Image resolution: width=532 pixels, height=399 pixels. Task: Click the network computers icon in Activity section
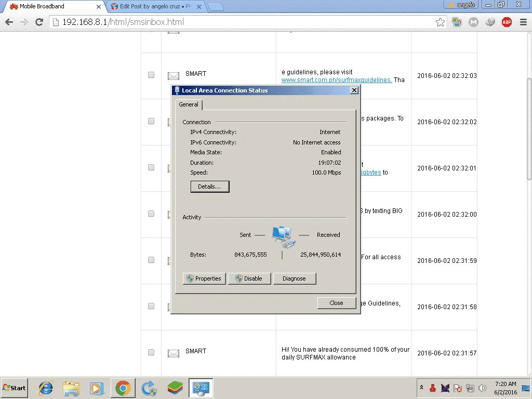(x=283, y=236)
